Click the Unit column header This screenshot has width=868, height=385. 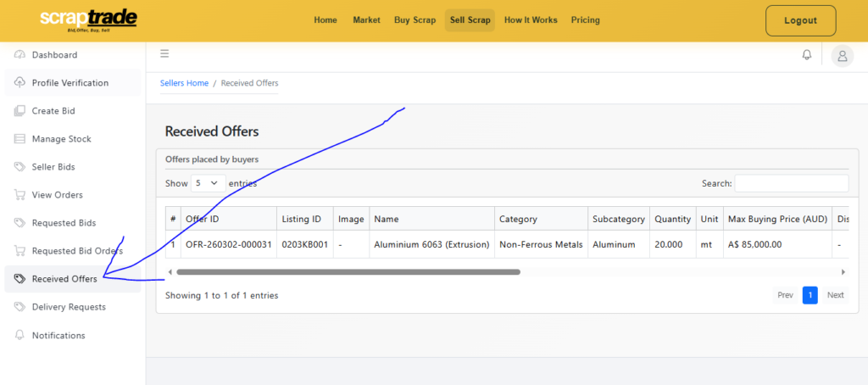pyautogui.click(x=709, y=219)
